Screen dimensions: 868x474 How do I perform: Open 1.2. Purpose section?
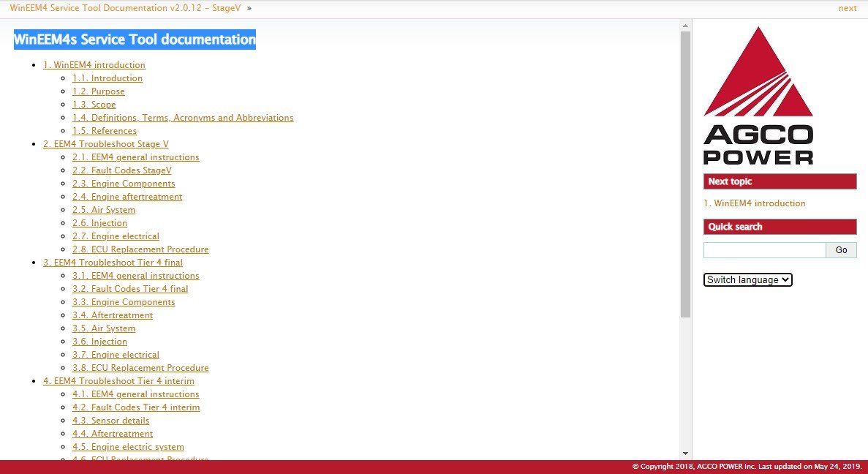tap(98, 91)
